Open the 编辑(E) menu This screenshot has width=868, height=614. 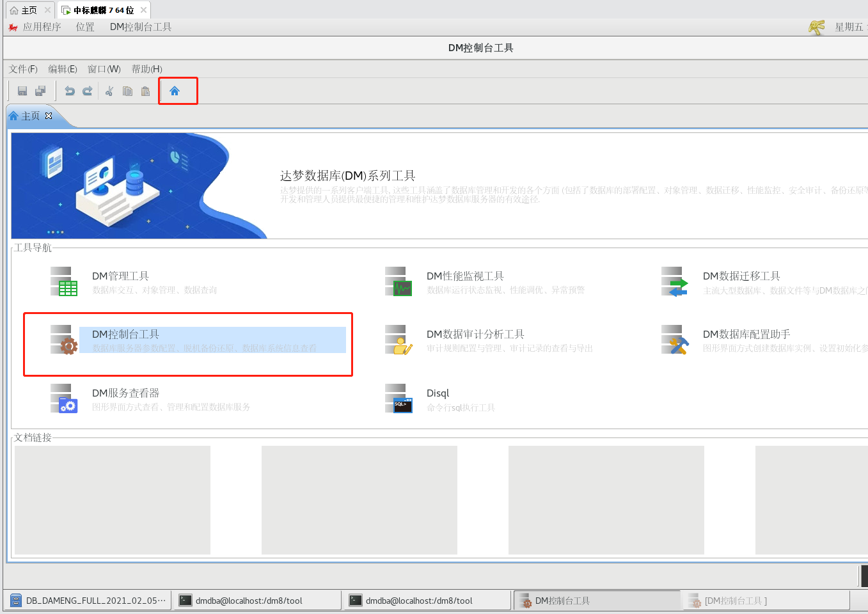(x=63, y=69)
